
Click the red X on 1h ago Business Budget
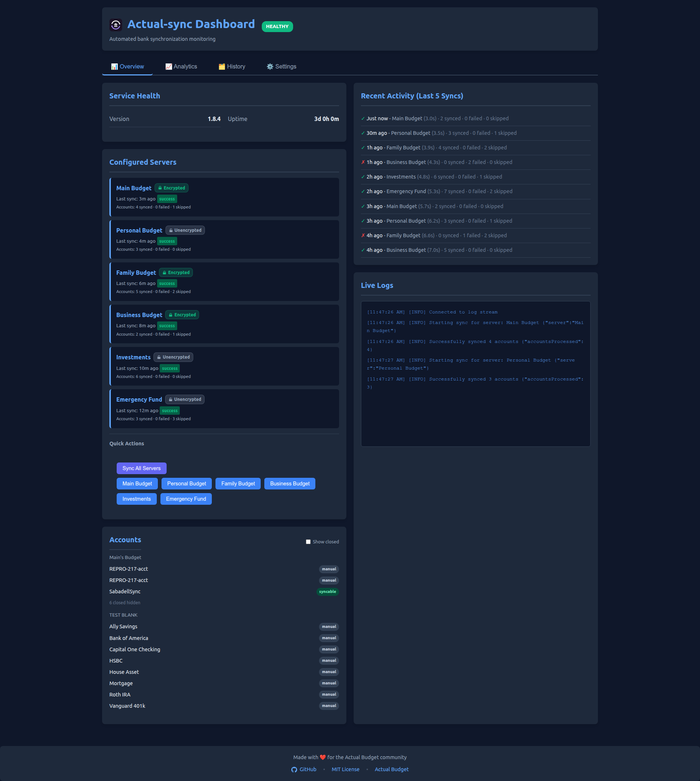(363, 162)
